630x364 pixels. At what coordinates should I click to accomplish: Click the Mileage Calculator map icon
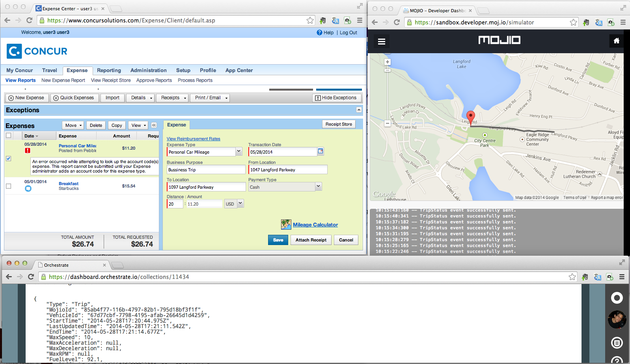tap(286, 225)
